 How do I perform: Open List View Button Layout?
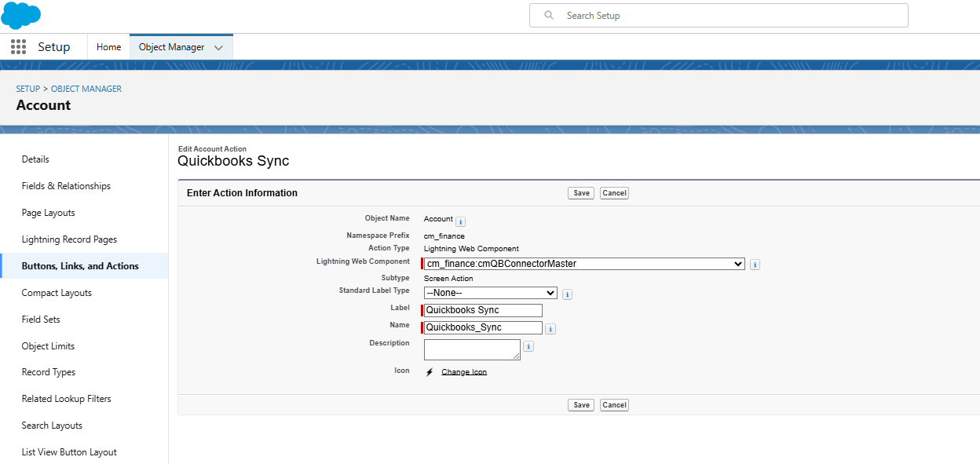coord(69,452)
